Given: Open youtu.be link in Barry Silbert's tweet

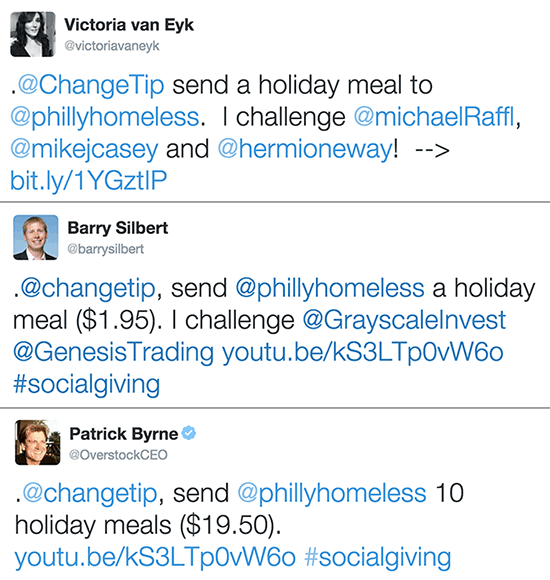Looking at the screenshot, I should coord(363,352).
